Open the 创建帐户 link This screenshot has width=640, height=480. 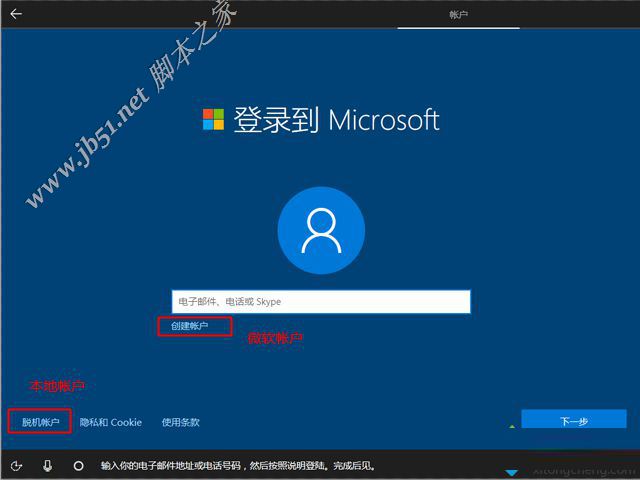[189, 326]
